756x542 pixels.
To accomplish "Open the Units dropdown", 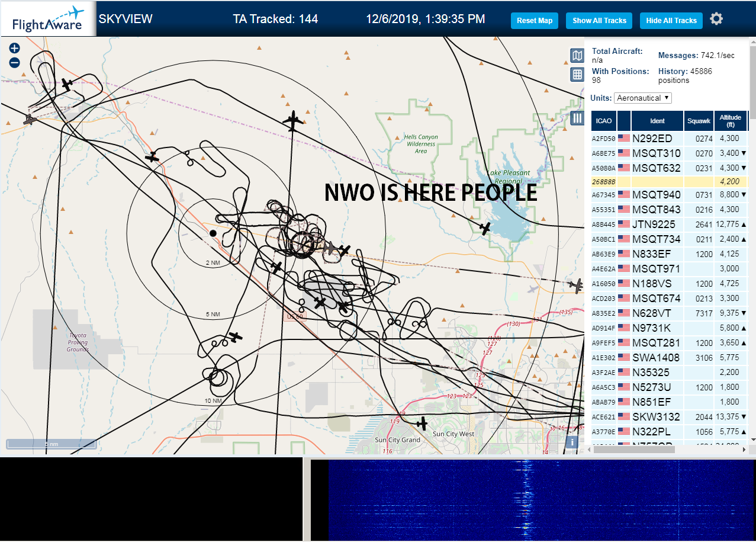I will (x=643, y=98).
